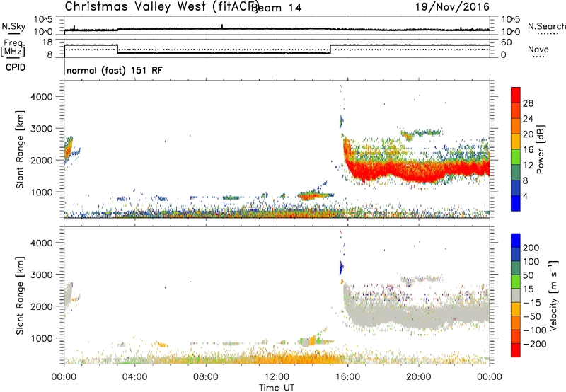Click the 'N.Search' legend label
566x392 pixels.
point(546,26)
